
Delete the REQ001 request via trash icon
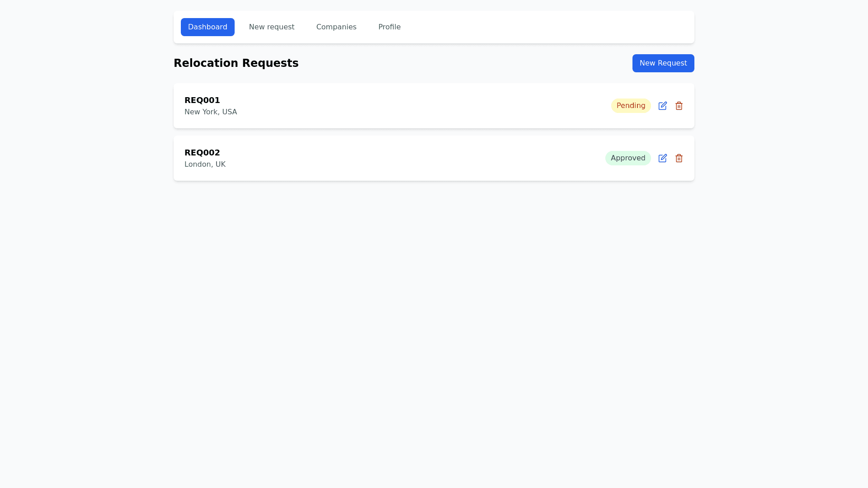679,106
